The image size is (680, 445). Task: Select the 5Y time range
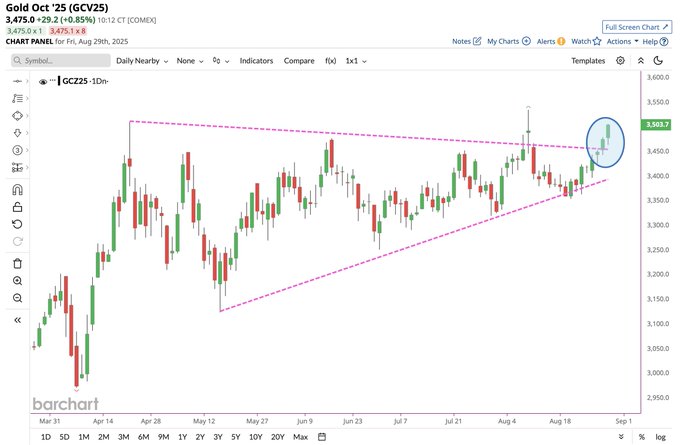[235, 437]
